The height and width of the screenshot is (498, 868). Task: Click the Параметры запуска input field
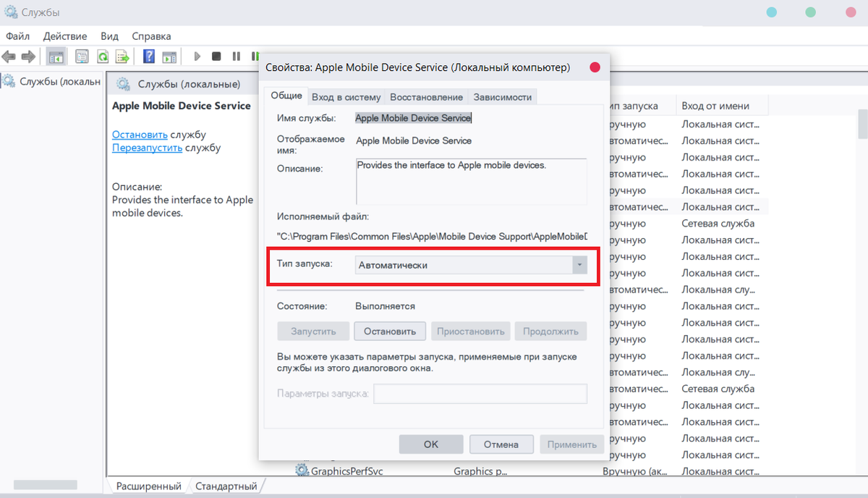click(480, 394)
